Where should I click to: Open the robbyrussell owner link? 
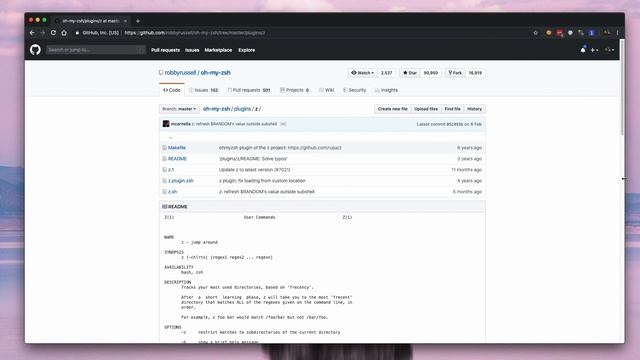point(180,73)
